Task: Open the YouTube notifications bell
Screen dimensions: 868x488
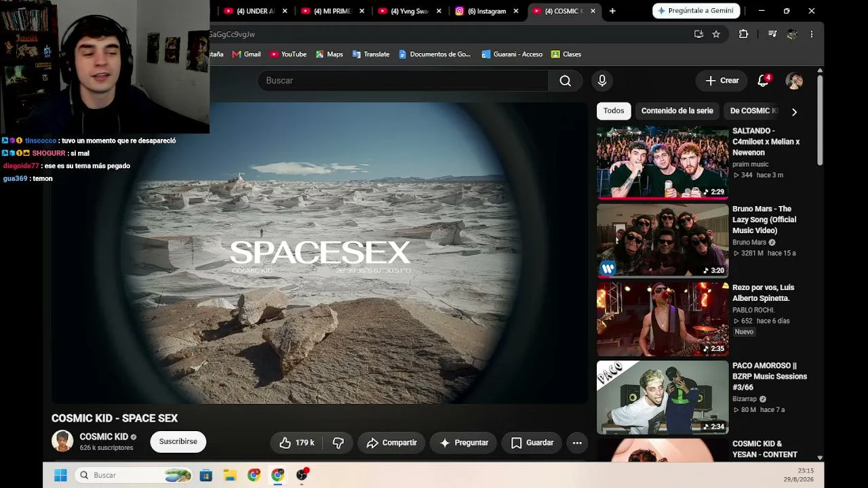Action: pyautogui.click(x=763, y=81)
